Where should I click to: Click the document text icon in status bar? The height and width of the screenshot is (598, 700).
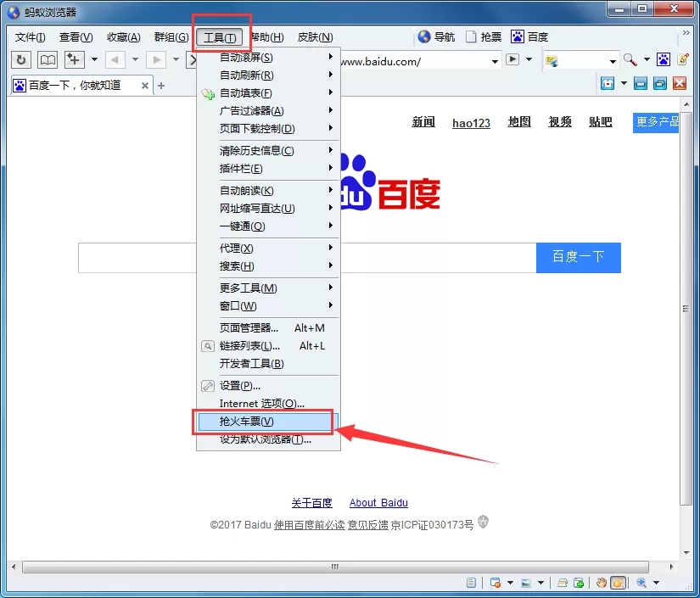click(471, 583)
